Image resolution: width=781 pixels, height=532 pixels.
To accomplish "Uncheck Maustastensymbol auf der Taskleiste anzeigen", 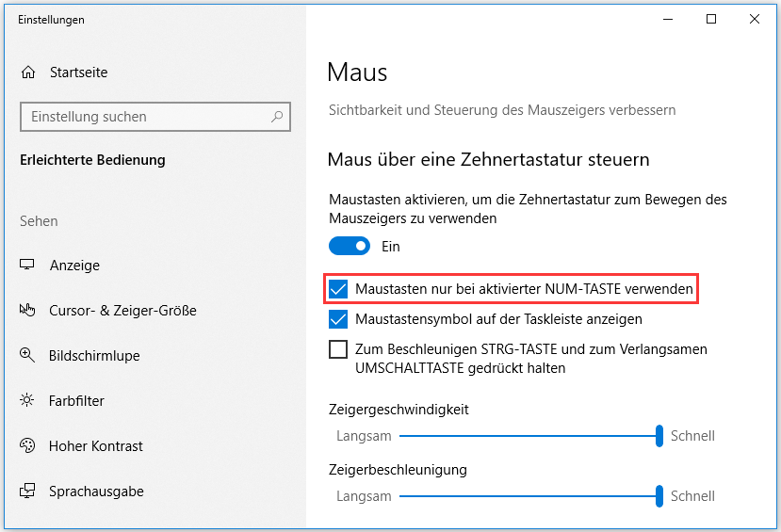I will pos(338,319).
